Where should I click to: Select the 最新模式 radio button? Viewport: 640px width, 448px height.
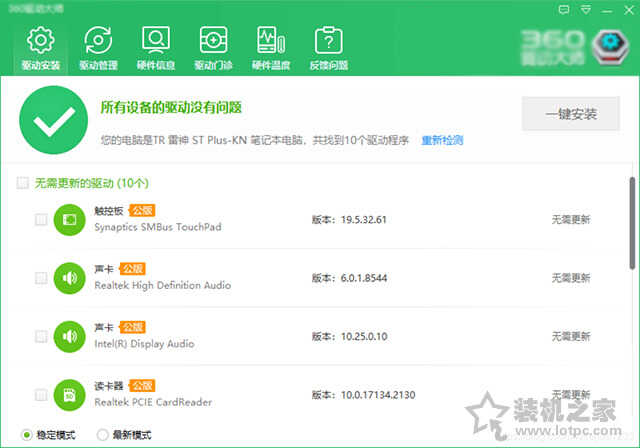tap(102, 435)
